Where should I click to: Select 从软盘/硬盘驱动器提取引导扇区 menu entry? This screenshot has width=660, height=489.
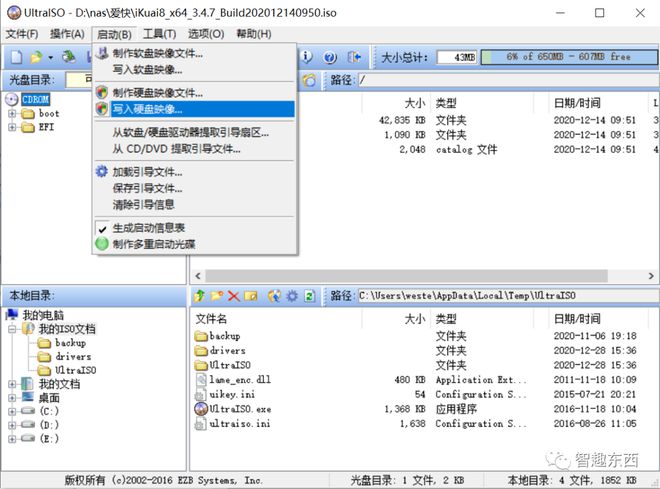pos(195,133)
